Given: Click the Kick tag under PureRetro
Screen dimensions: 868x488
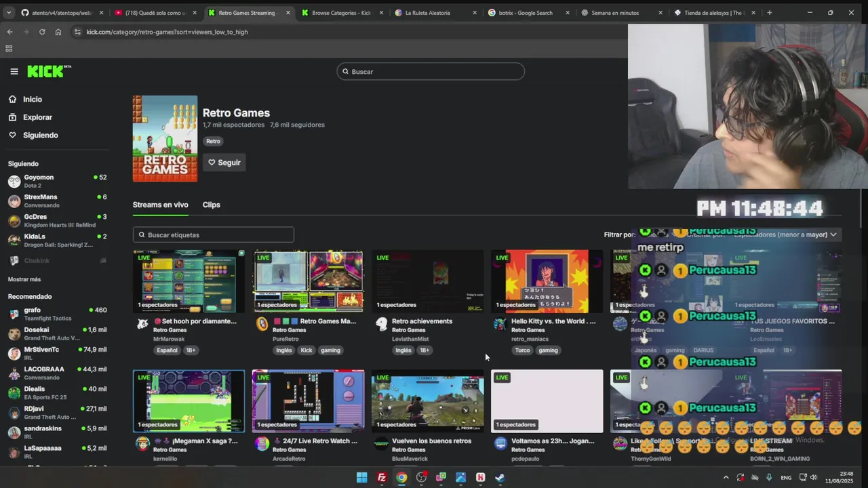Looking at the screenshot, I should (x=307, y=350).
